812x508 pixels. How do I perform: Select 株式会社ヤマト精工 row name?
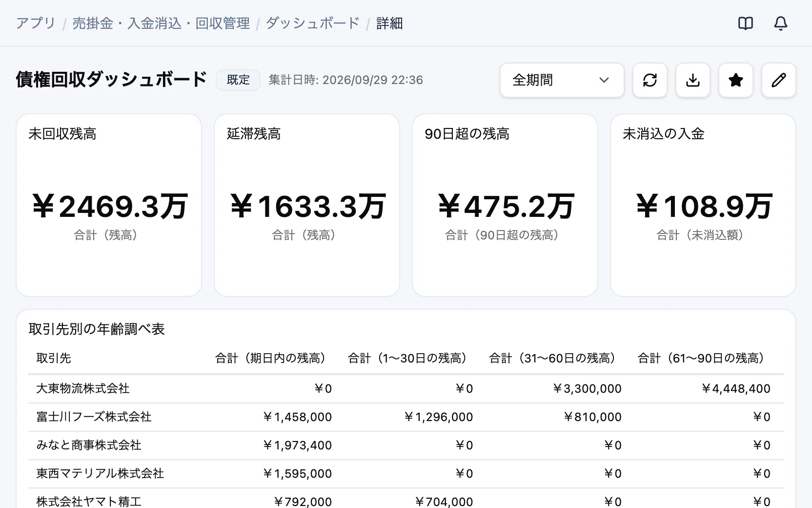tap(89, 501)
